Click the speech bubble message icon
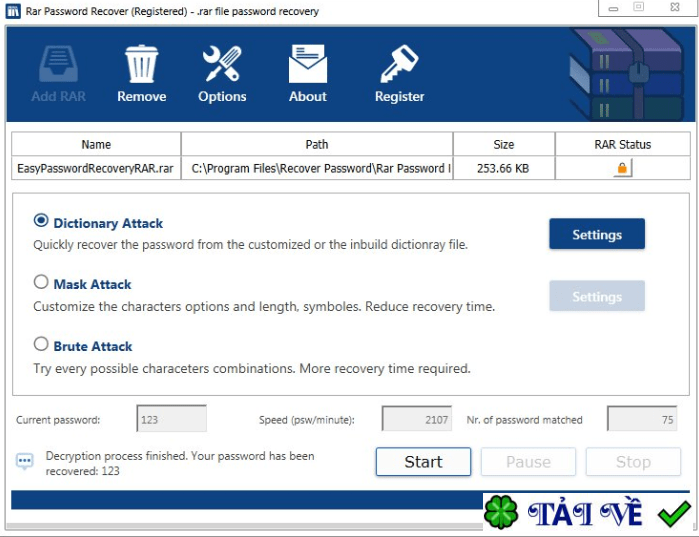 25,461
